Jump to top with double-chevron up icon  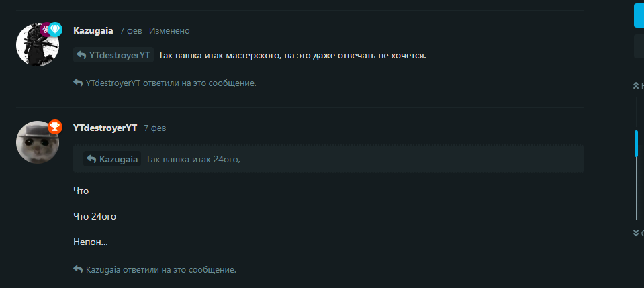[636, 85]
